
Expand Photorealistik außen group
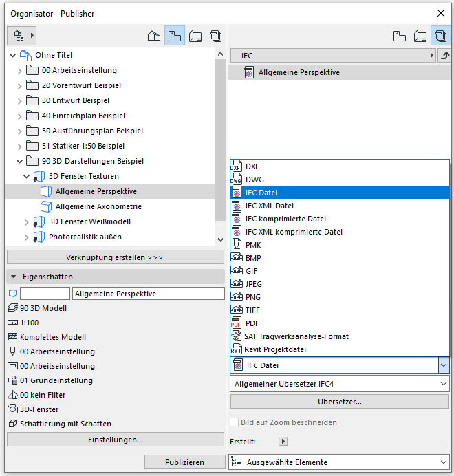click(x=26, y=238)
